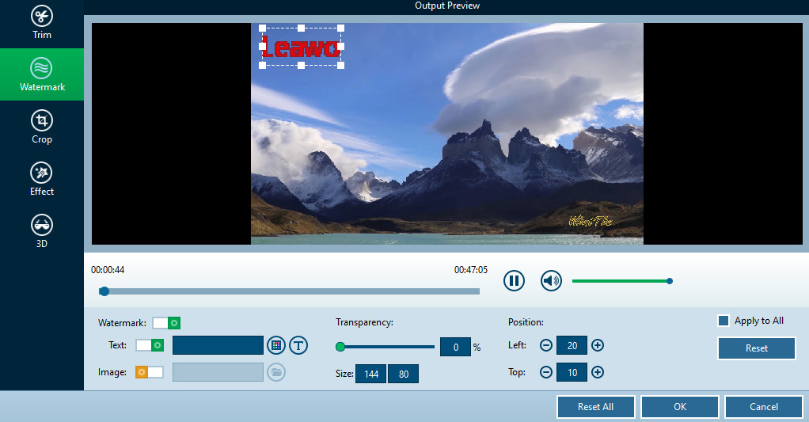Open the Effect tab

pos(42,179)
